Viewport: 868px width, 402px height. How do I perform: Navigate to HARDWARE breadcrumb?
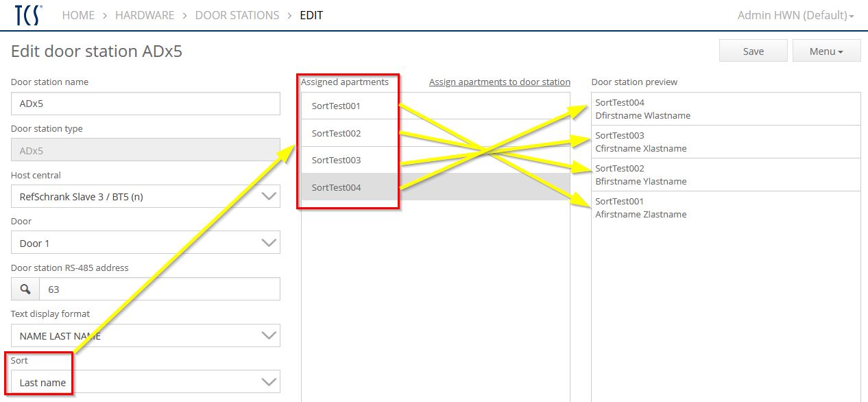144,15
